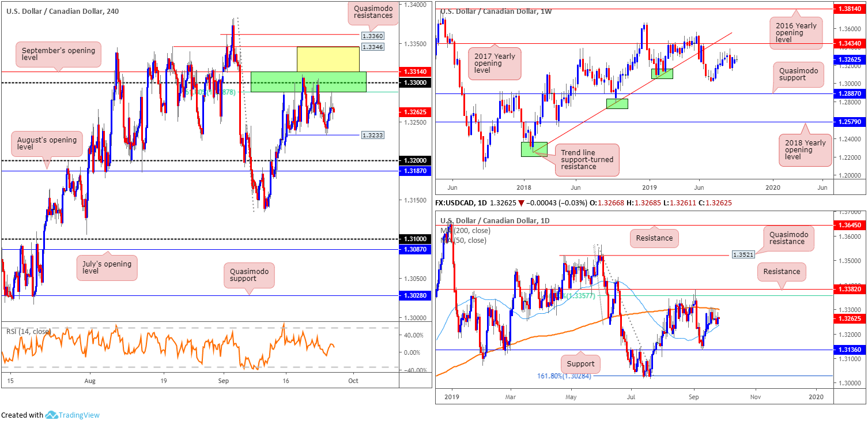Click the 1.3521 Quasimodo resistance label
The height and width of the screenshot is (424, 868).
coord(743,254)
